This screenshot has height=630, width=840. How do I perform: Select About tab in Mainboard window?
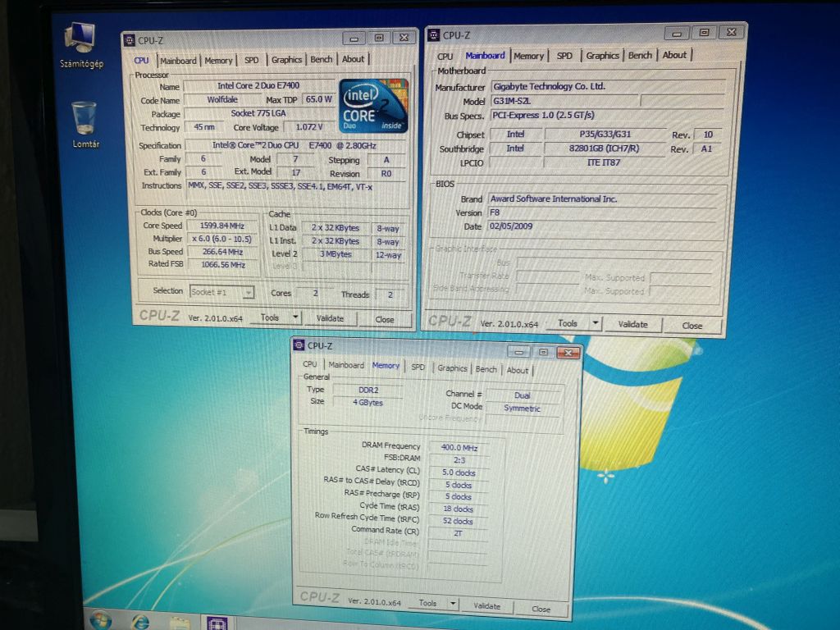(674, 55)
